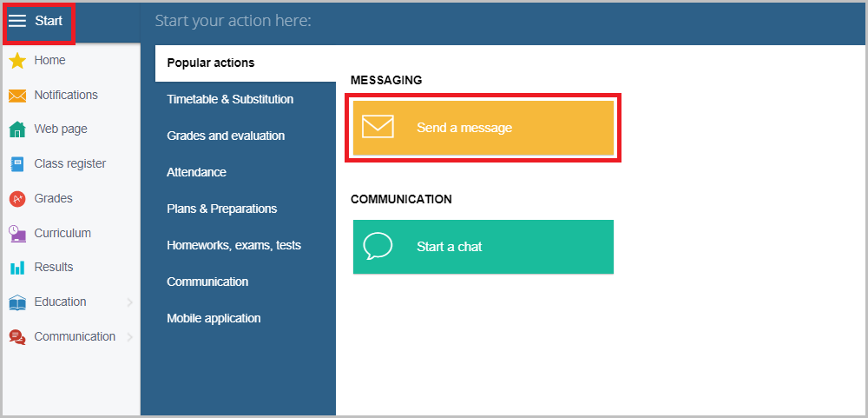Select the yellow star Home icon
The width and height of the screenshot is (868, 418).
[17, 61]
